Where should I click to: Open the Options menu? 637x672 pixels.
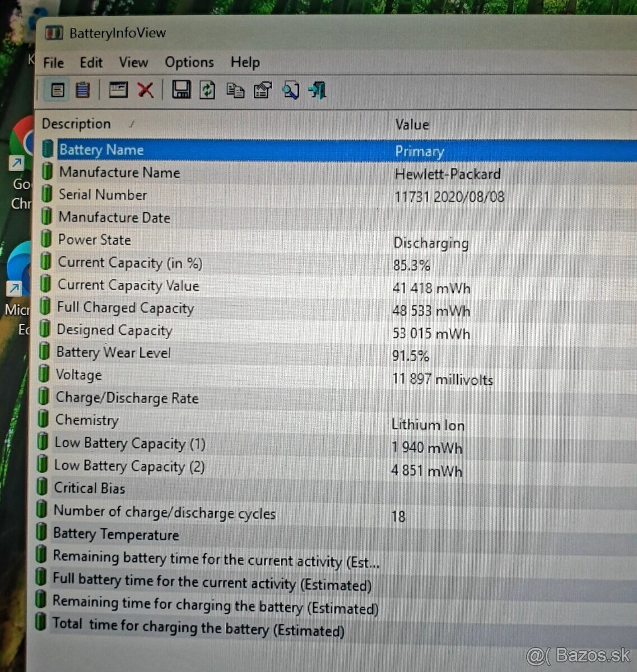click(189, 62)
